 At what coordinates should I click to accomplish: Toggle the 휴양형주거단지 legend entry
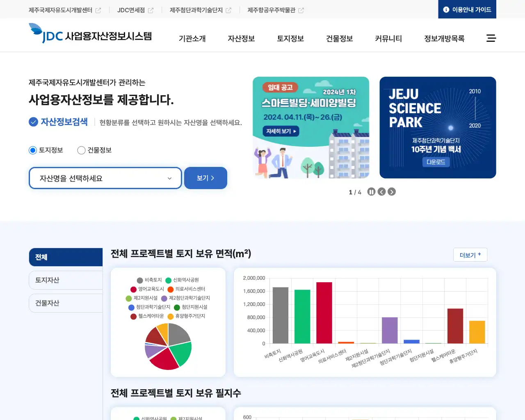[186, 316]
